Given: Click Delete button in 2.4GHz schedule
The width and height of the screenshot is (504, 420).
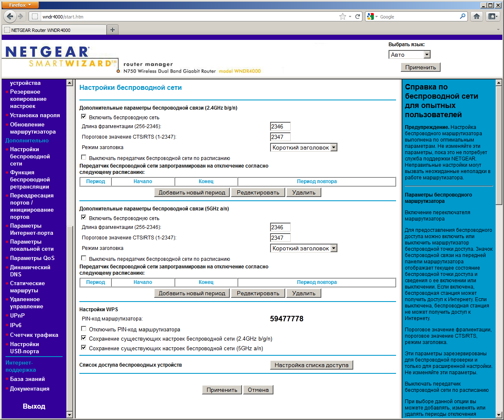Looking at the screenshot, I should 304,192.
